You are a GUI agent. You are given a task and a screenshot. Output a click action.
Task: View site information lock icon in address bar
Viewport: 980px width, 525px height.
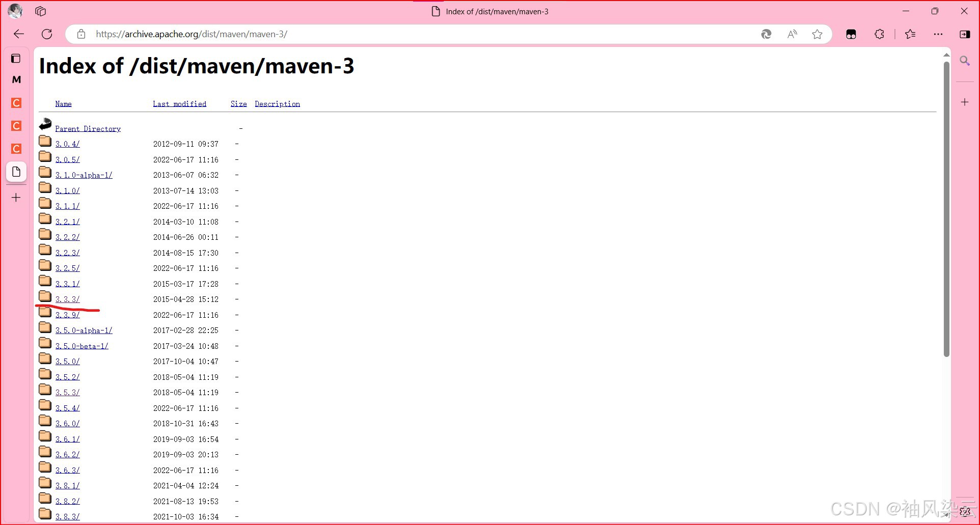click(x=81, y=34)
